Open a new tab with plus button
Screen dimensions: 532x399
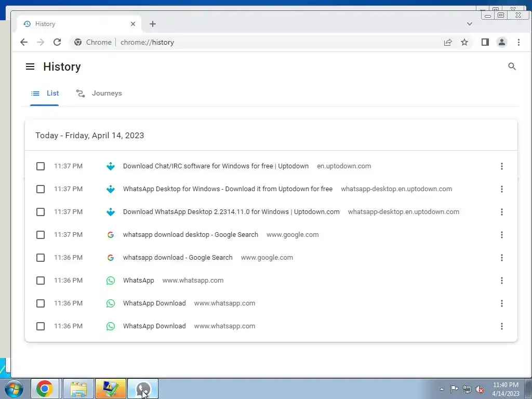coord(153,24)
